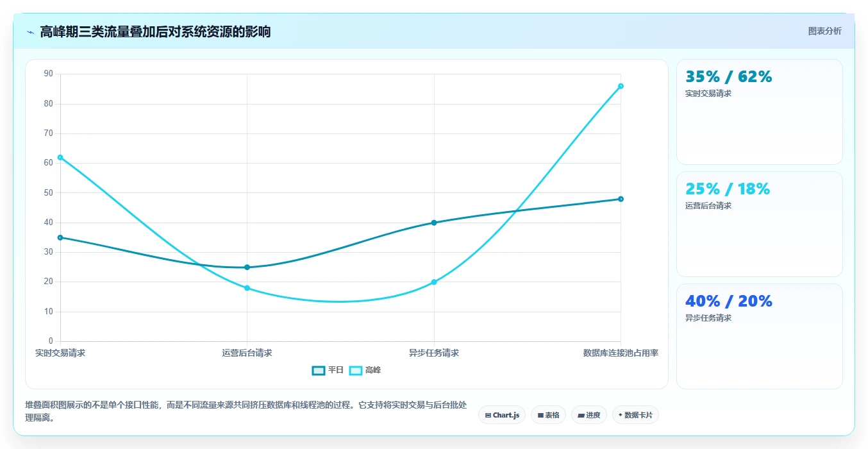Select the 数据卡片 tag
868x449 pixels.
coord(635,415)
